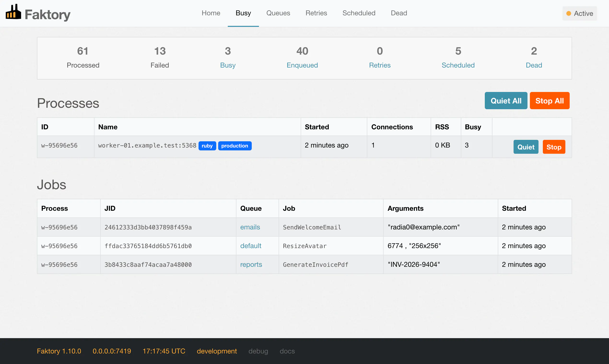The image size is (609, 364).
Task: Select JID ffdac33765184dd6b5761db0
Action: coord(148,246)
